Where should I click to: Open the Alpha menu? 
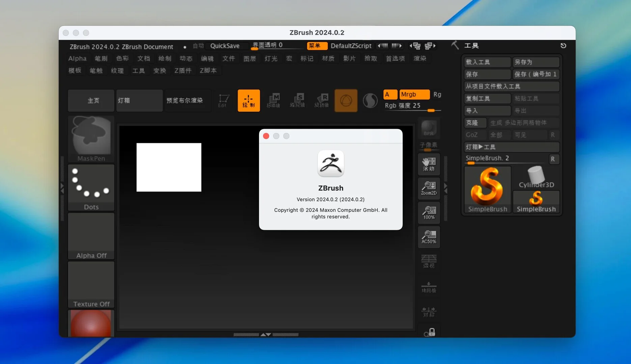[77, 58]
